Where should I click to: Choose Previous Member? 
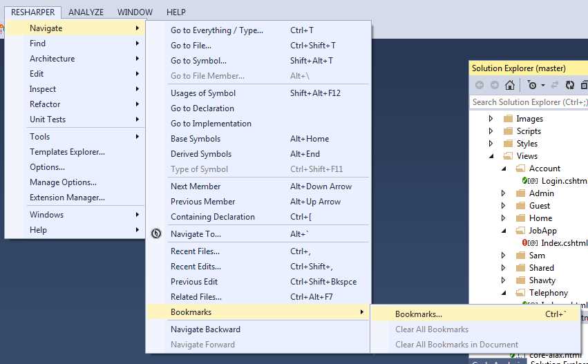click(x=258, y=202)
